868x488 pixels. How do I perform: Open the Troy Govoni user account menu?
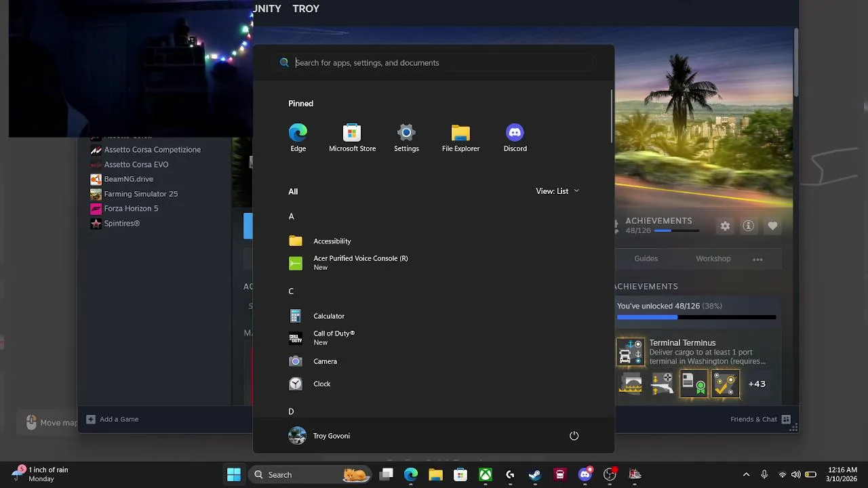(x=319, y=436)
